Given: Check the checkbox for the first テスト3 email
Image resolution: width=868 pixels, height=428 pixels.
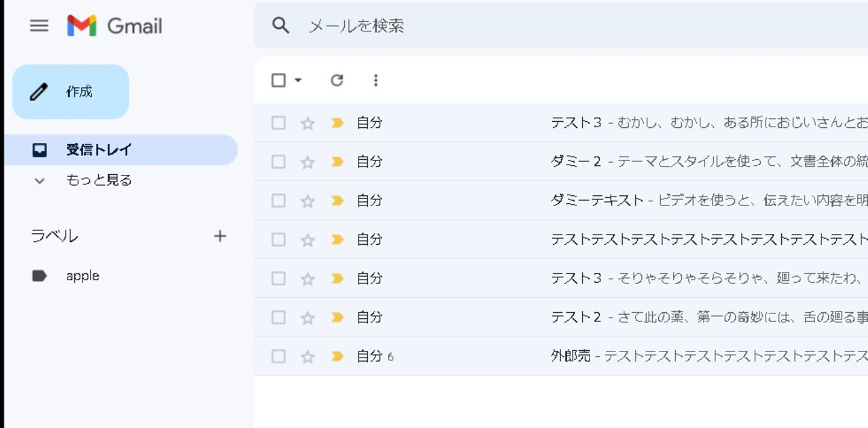Looking at the screenshot, I should pyautogui.click(x=278, y=123).
